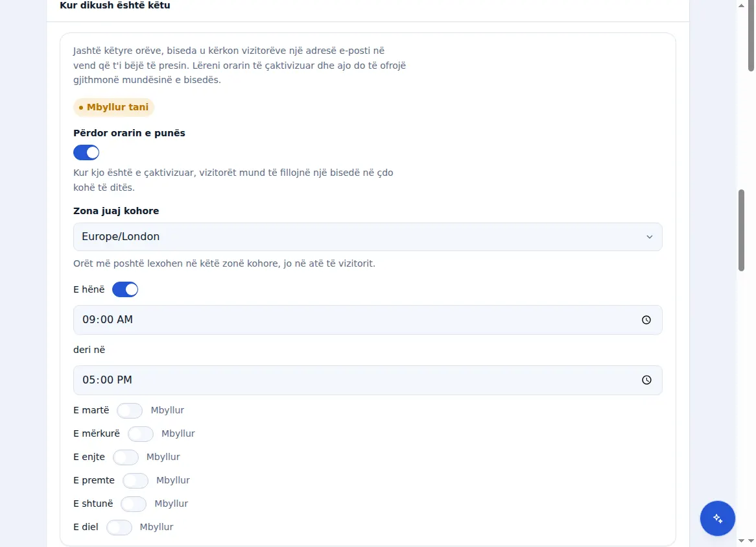The image size is (756, 547).
Task: Click the chevron on time zone selector
Action: coord(650,237)
